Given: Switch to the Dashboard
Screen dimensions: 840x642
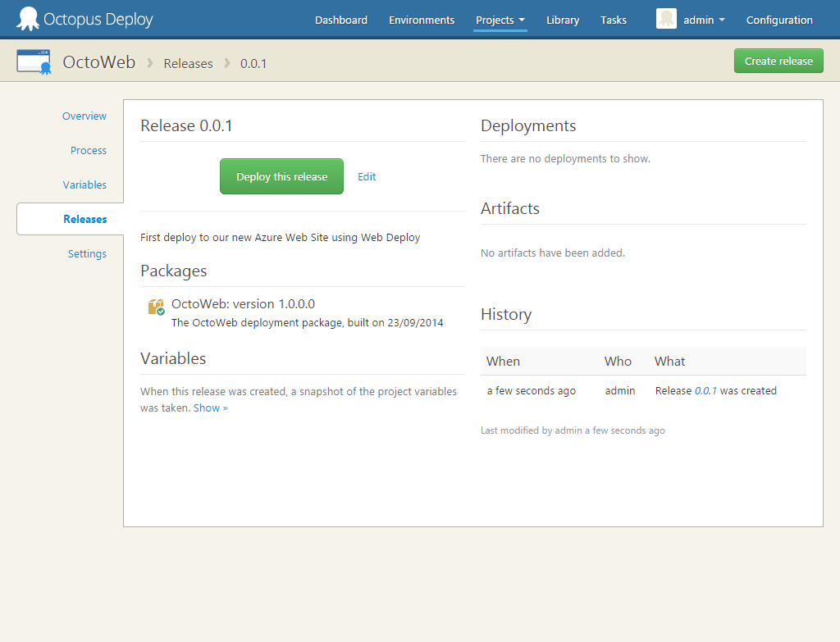Looking at the screenshot, I should [x=341, y=20].
